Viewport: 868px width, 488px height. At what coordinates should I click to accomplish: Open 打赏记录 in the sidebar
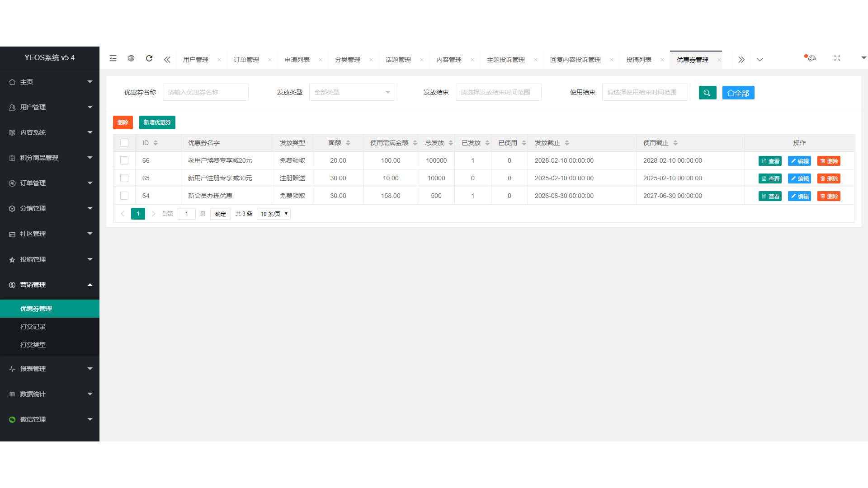coord(50,327)
